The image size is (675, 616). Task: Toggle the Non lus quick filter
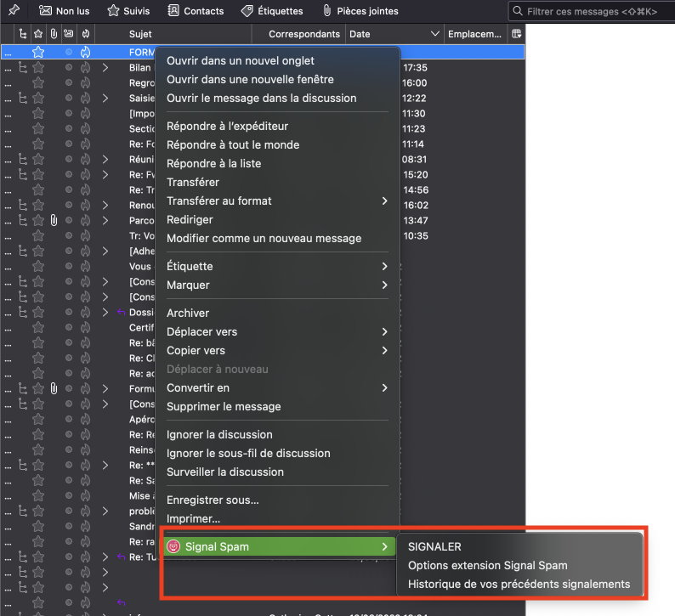pyautogui.click(x=65, y=11)
